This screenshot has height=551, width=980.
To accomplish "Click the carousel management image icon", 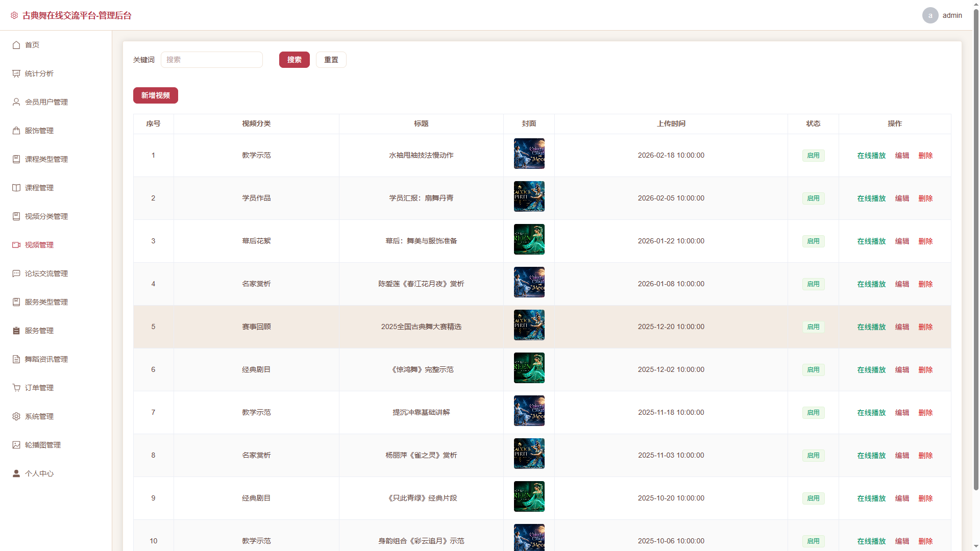I will [16, 445].
